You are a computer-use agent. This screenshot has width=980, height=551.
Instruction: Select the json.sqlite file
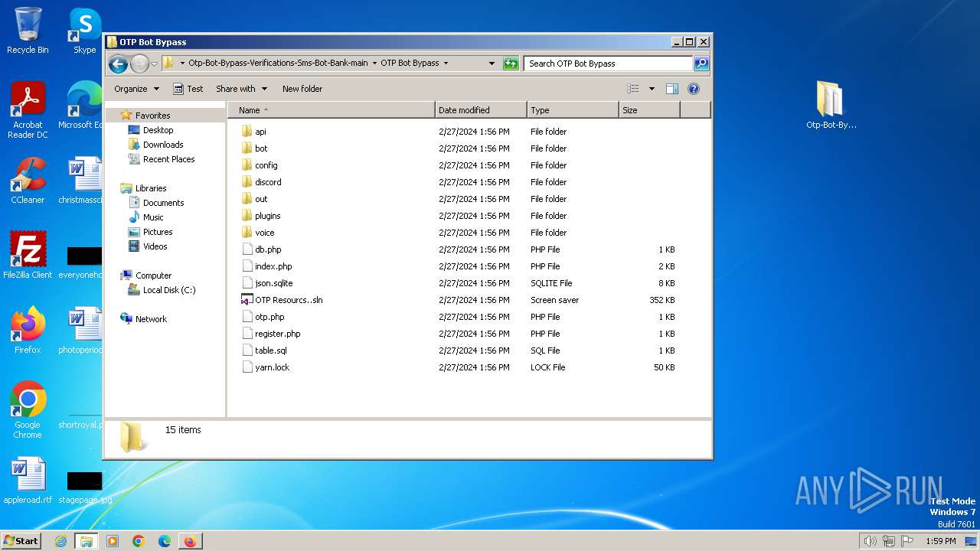click(x=273, y=283)
